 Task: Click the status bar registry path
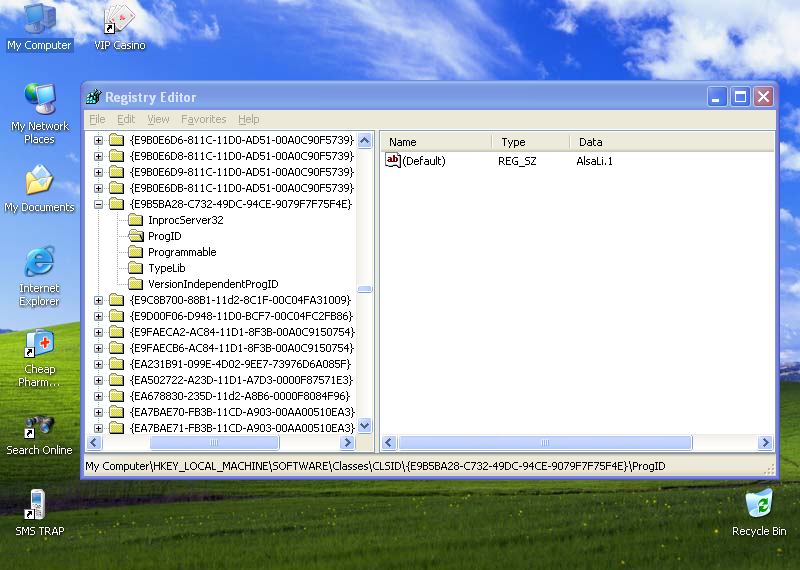coord(375,466)
